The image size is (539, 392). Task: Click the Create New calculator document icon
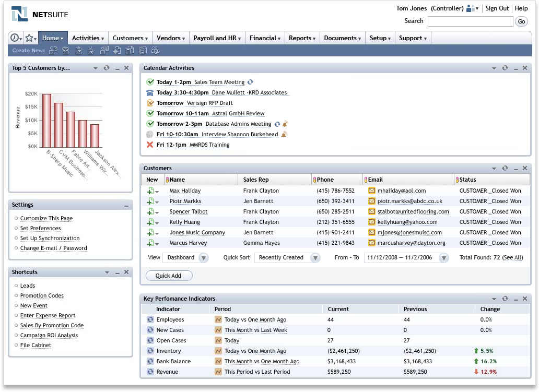point(130,51)
